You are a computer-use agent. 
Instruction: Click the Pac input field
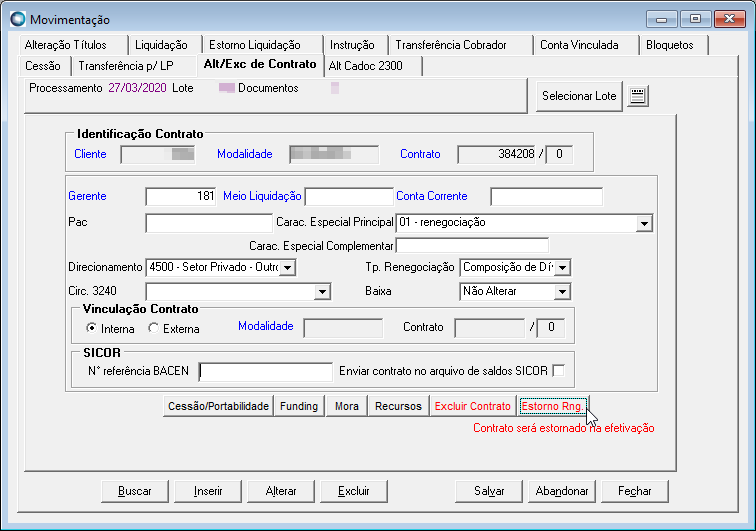[x=209, y=223]
